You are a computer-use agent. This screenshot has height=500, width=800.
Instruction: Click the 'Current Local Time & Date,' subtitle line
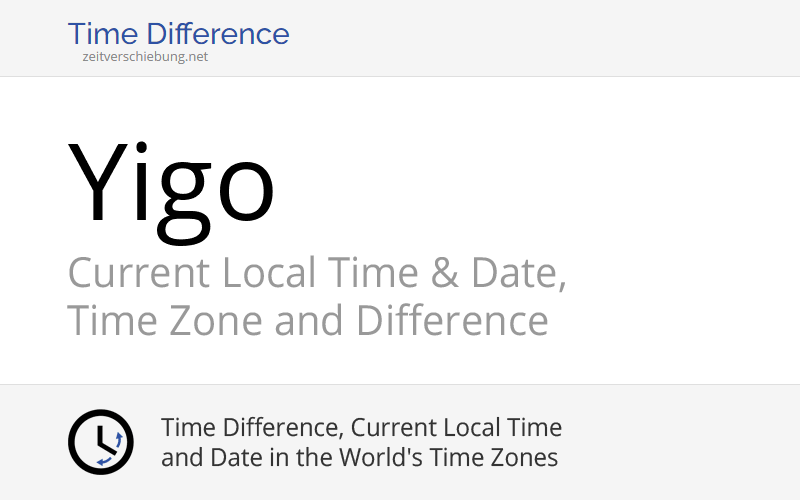click(x=317, y=272)
